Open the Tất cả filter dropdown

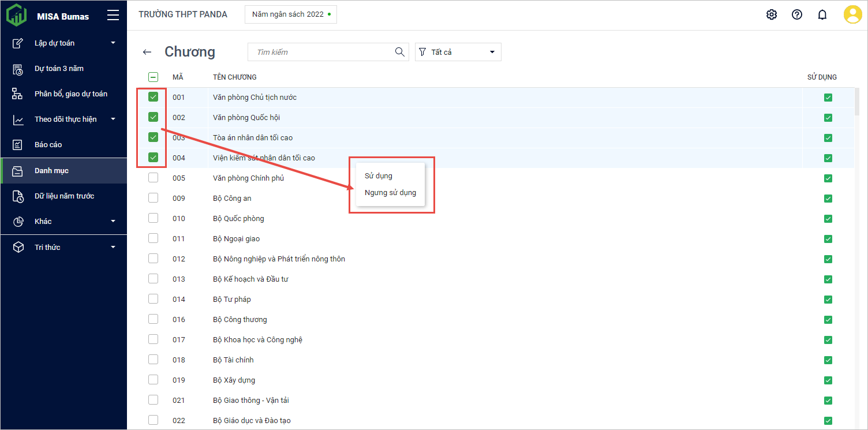coord(458,52)
